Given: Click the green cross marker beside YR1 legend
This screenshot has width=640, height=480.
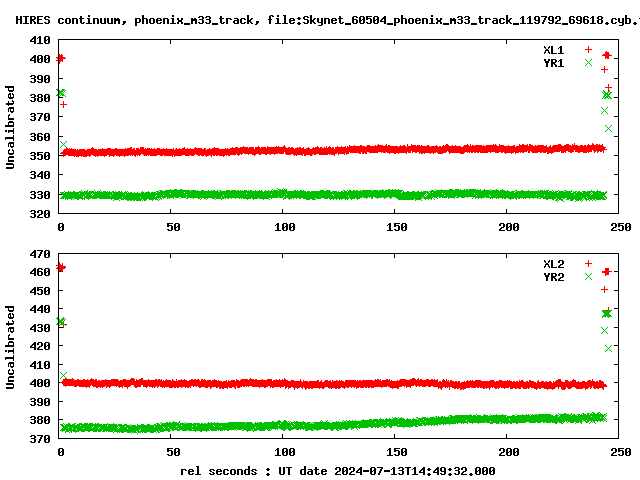Looking at the screenshot, I should point(588,63).
